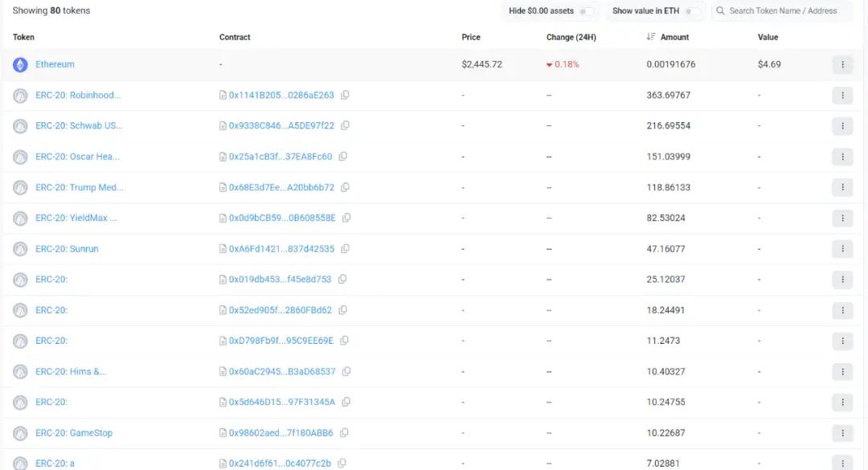Image resolution: width=868 pixels, height=470 pixels.
Task: Select the $2,445.72 Ethereum price
Action: click(481, 64)
